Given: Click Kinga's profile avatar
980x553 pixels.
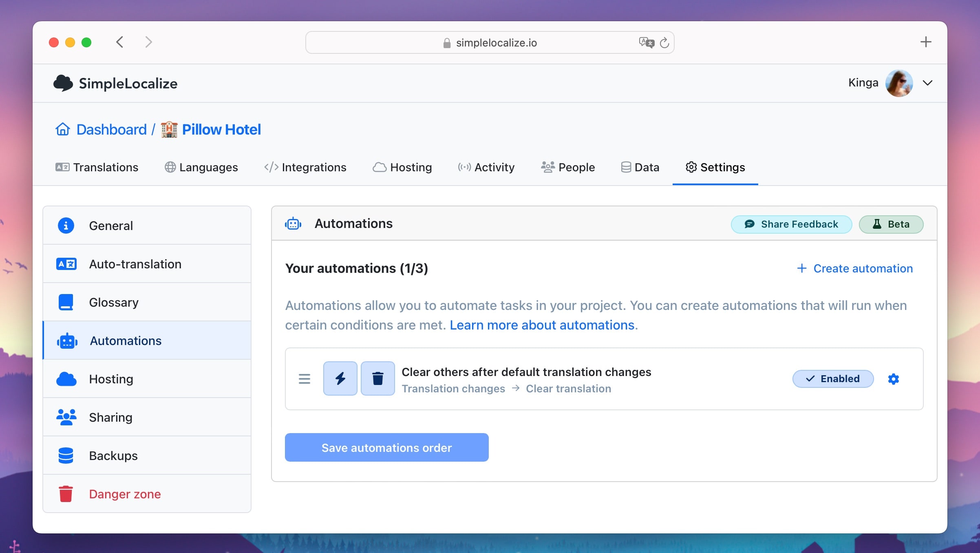Looking at the screenshot, I should pyautogui.click(x=899, y=83).
